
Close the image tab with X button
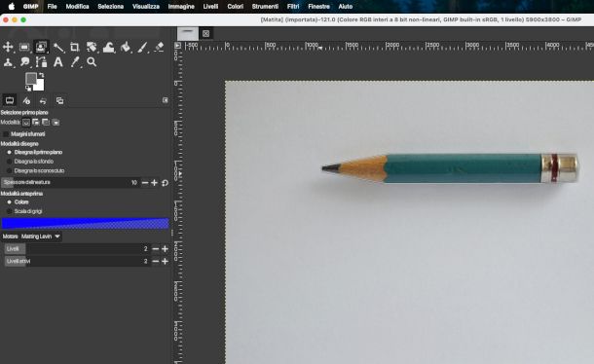pyautogui.click(x=205, y=34)
